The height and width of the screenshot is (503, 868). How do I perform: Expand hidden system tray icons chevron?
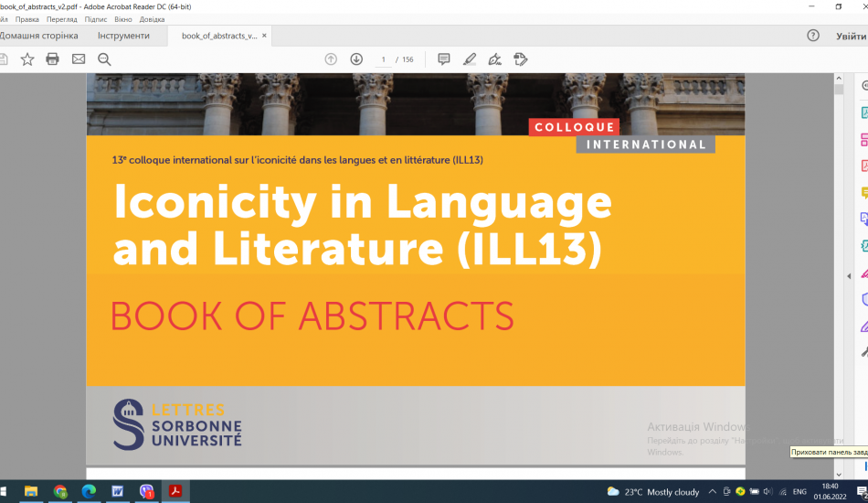(712, 492)
